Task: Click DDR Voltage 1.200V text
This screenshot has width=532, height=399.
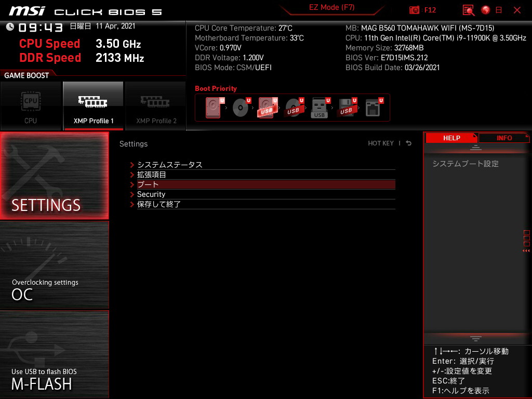Action: pos(229,58)
